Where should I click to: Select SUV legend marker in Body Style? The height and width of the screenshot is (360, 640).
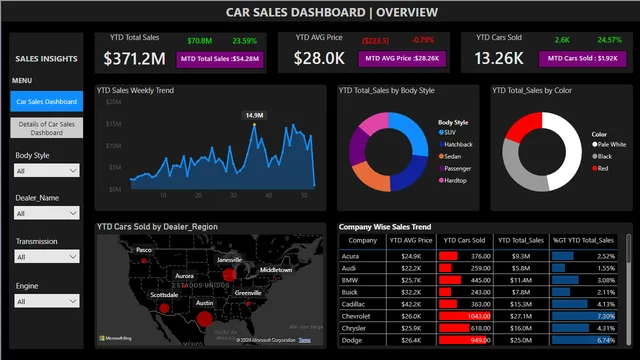(441, 132)
